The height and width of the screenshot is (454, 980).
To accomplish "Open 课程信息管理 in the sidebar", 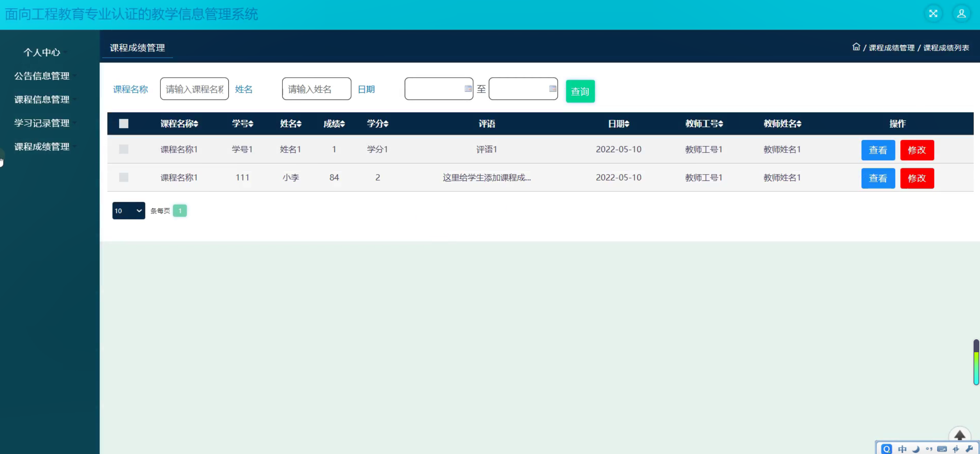I will (x=42, y=99).
